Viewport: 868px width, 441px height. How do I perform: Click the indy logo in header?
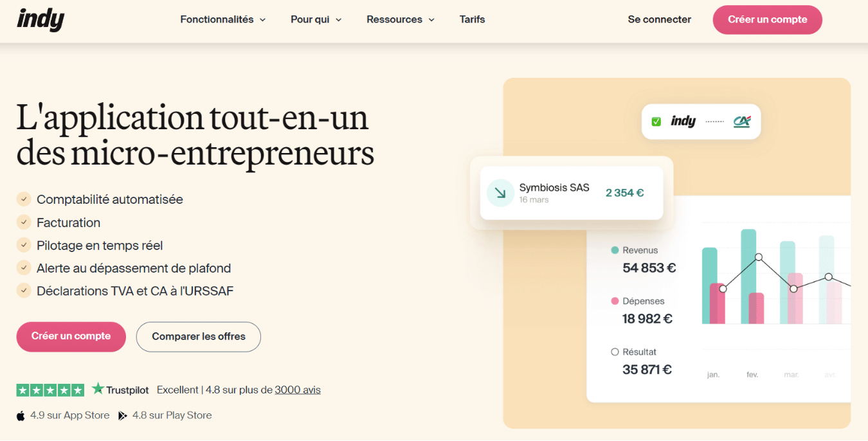[41, 19]
